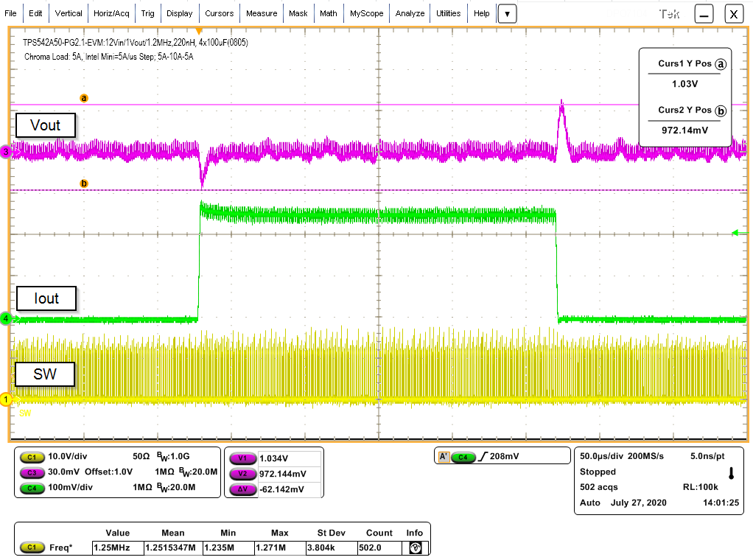Click the rising-edge trigger slope icon
The width and height of the screenshot is (753, 560).
tap(483, 455)
